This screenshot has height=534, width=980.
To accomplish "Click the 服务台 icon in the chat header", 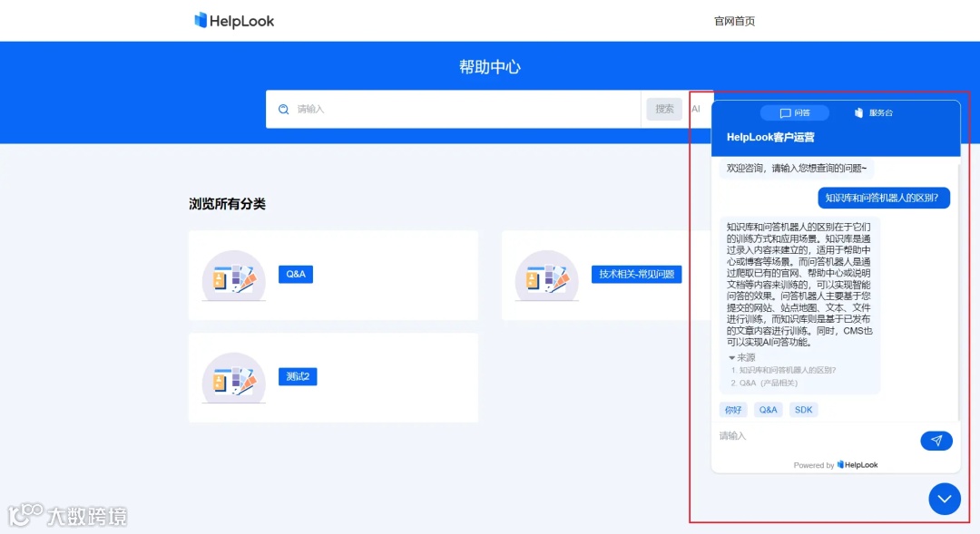I will point(857,112).
